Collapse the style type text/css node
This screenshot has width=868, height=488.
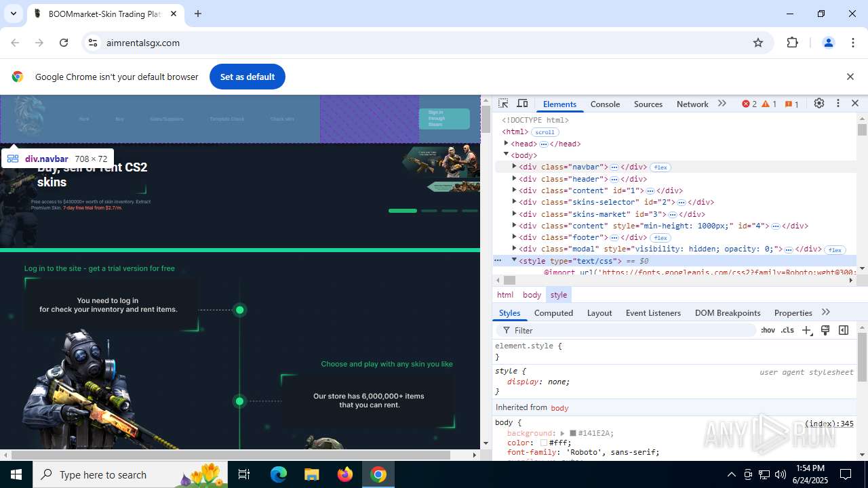[x=514, y=260]
